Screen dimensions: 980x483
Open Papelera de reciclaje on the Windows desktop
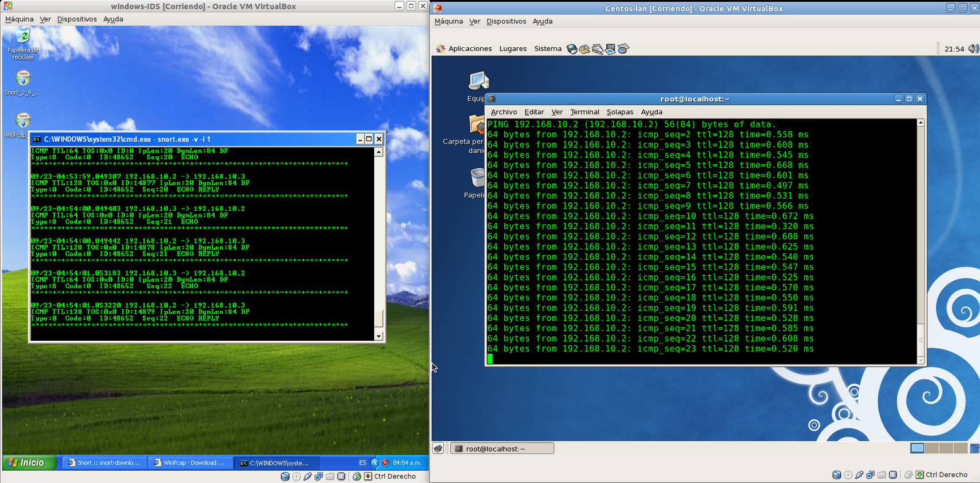[23, 36]
